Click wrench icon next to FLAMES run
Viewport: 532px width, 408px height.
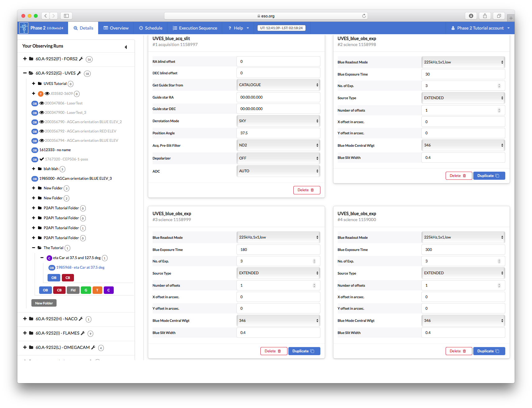click(83, 333)
